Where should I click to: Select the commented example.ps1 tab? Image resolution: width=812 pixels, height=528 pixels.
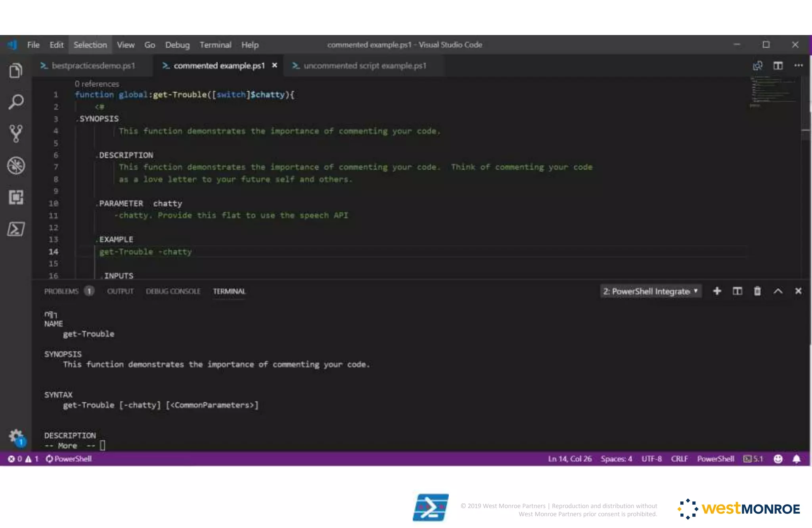(219, 65)
